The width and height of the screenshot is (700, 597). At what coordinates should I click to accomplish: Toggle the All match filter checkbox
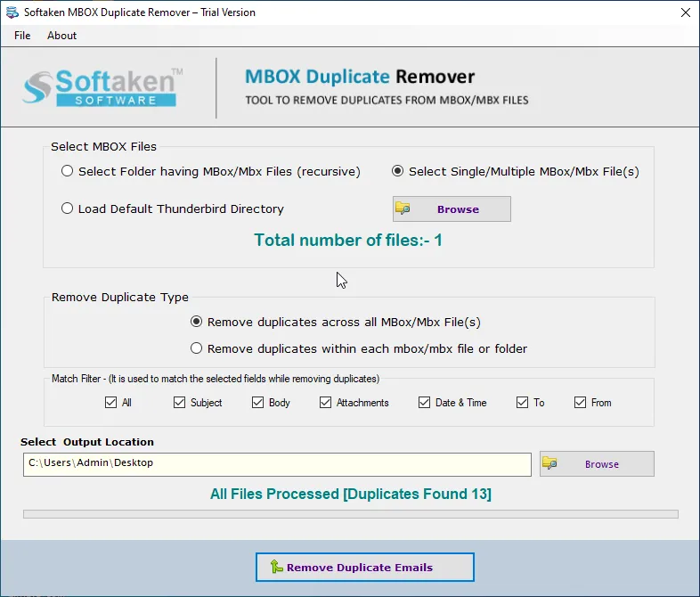click(x=111, y=403)
